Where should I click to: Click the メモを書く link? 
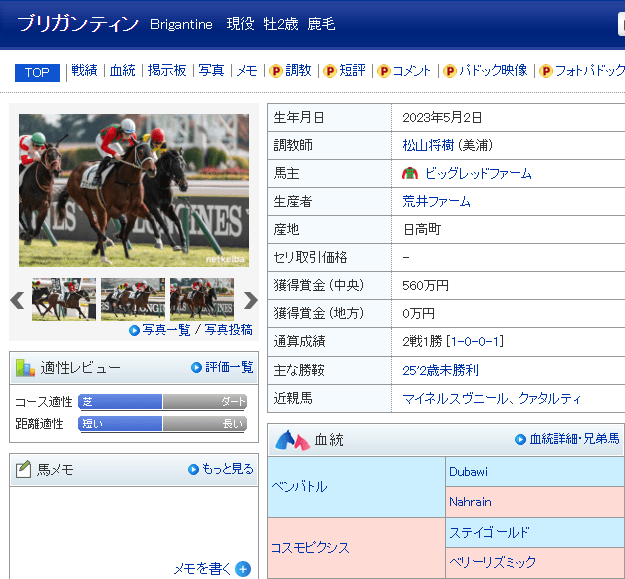tap(202, 568)
